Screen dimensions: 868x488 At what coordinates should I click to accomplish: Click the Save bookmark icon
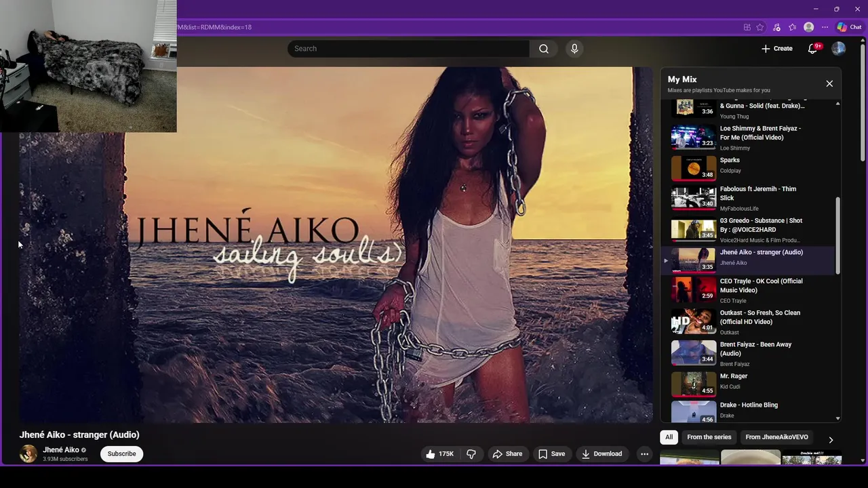click(542, 454)
